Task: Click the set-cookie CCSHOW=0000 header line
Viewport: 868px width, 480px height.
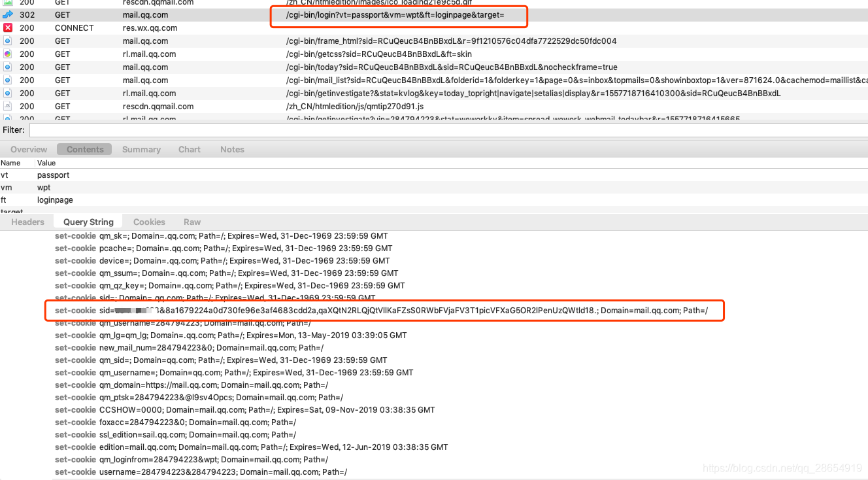Action: pyautogui.click(x=244, y=410)
